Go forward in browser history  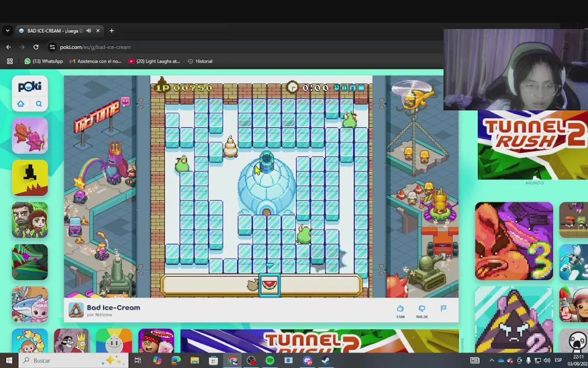click(22, 47)
